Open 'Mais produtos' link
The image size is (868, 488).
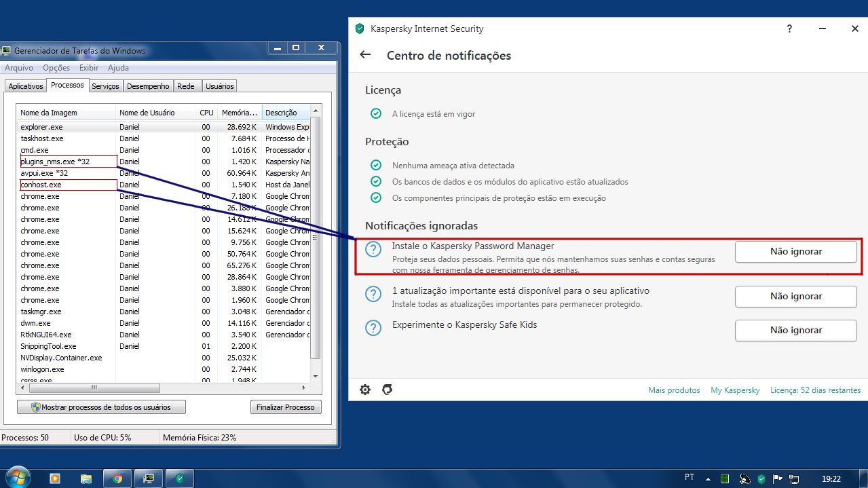[674, 390]
